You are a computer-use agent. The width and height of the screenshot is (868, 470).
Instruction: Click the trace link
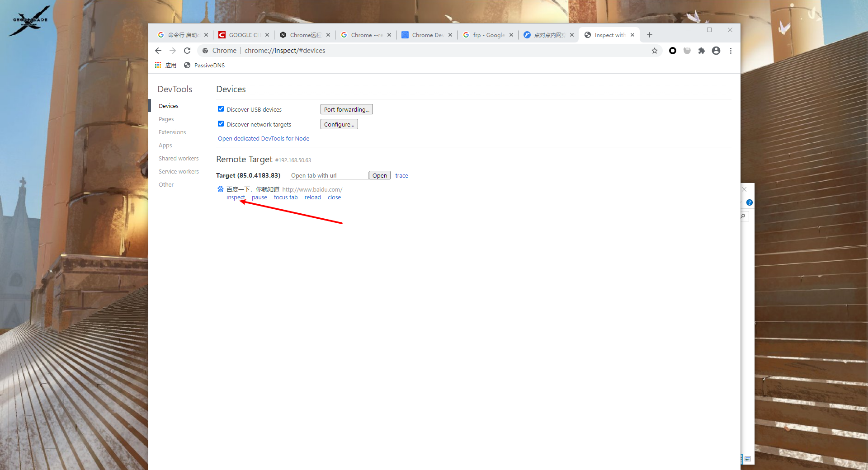point(401,175)
